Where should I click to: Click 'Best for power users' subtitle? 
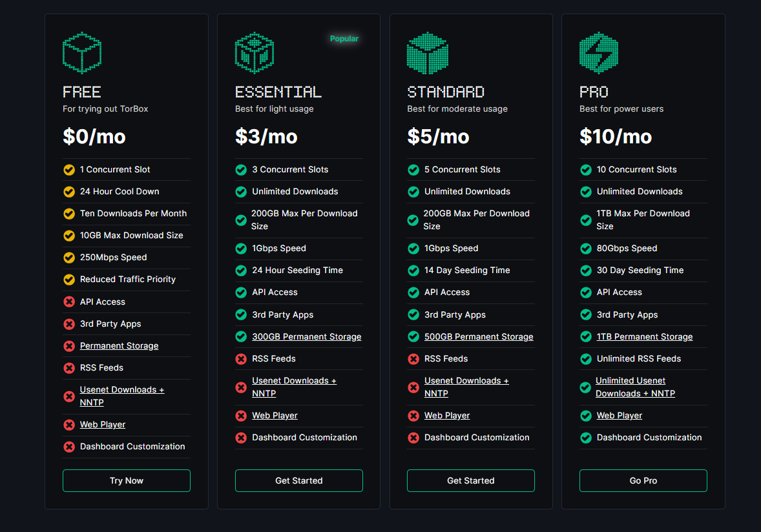tap(621, 108)
